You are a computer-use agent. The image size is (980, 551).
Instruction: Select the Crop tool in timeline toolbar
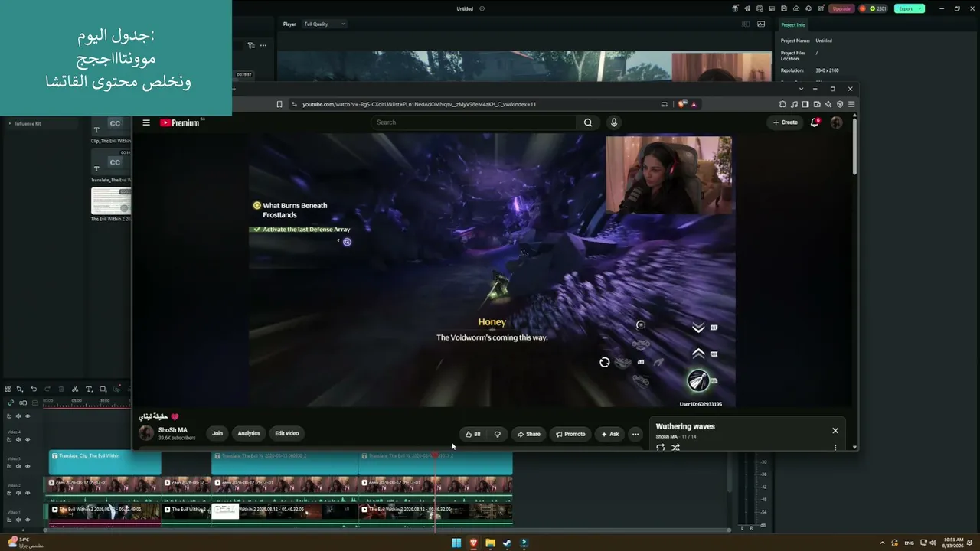coord(103,389)
